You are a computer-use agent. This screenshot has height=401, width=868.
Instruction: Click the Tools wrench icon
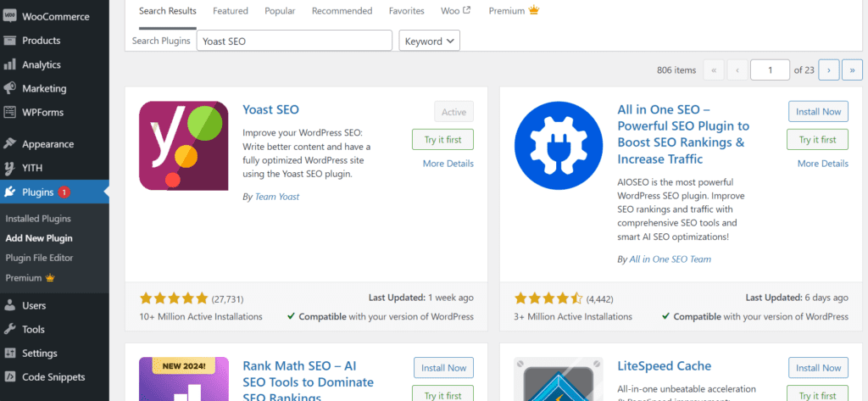[x=9, y=329]
